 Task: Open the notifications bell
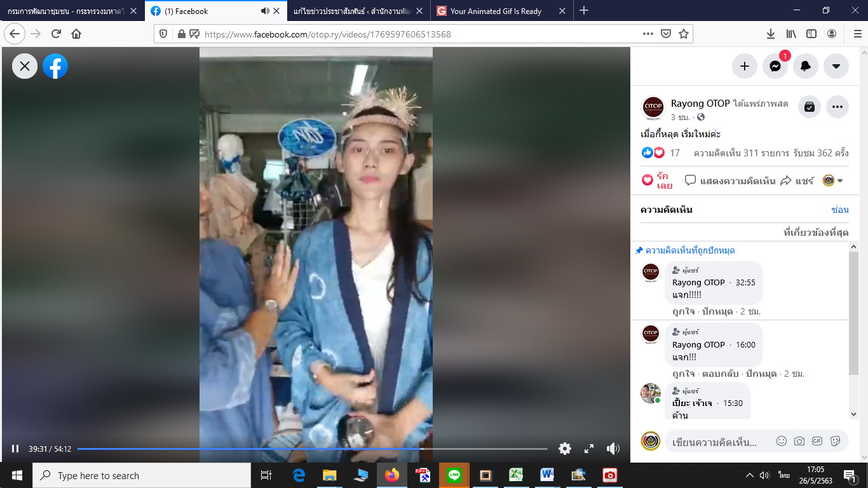click(x=805, y=65)
